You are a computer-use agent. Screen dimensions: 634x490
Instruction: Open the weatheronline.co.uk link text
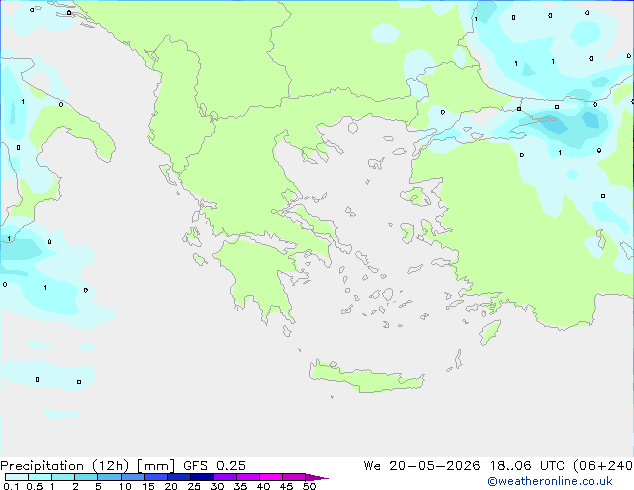click(550, 481)
